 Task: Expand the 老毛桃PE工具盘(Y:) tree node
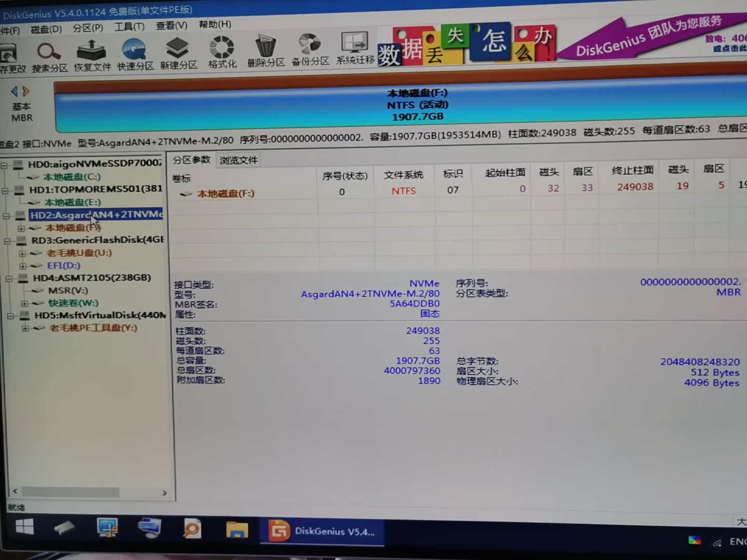25,328
